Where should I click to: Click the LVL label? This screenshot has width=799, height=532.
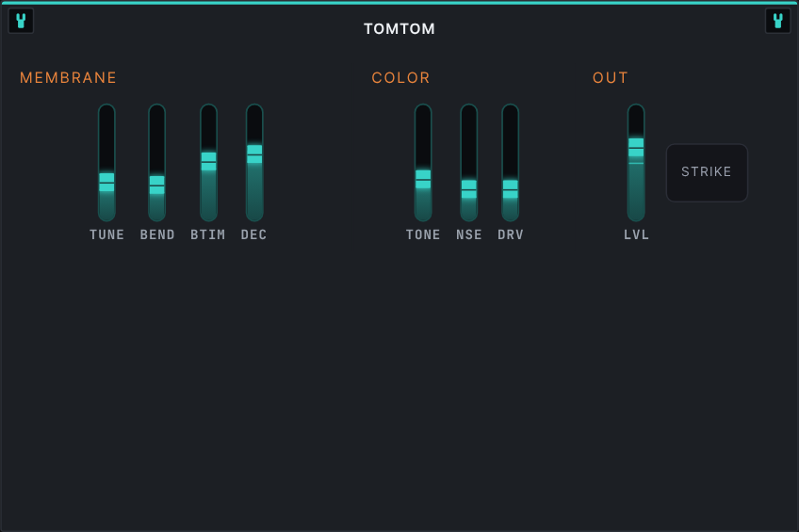[636, 234]
